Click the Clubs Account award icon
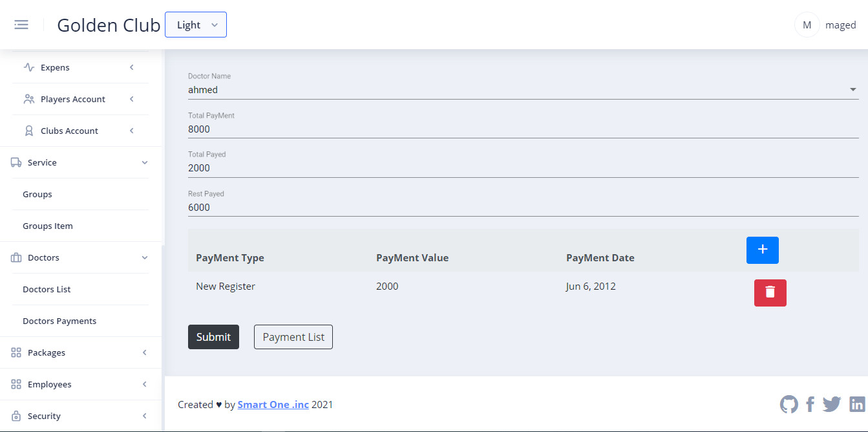This screenshot has height=432, width=868. [28, 131]
